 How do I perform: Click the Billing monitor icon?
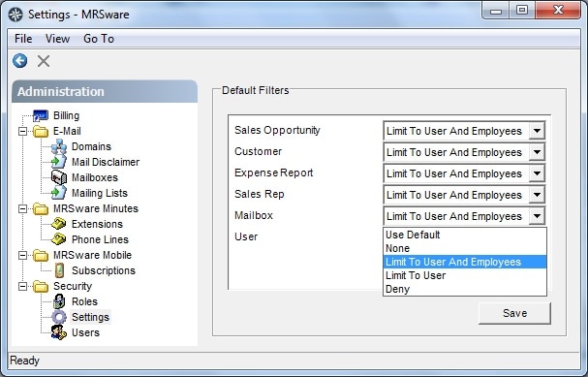tap(40, 115)
